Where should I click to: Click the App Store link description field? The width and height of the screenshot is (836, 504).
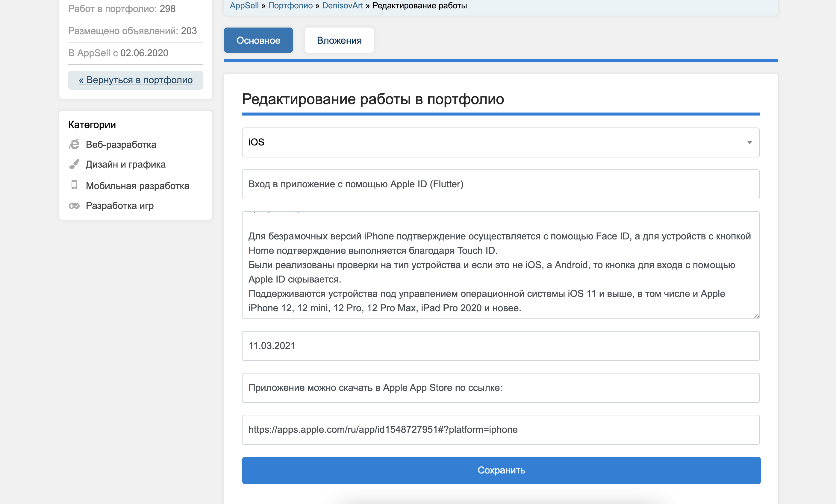click(x=500, y=388)
